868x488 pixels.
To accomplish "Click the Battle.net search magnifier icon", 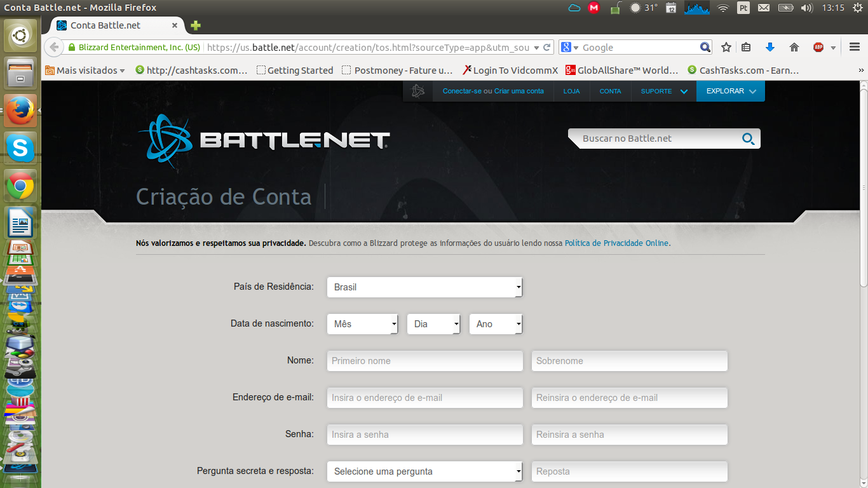I will pos(748,139).
